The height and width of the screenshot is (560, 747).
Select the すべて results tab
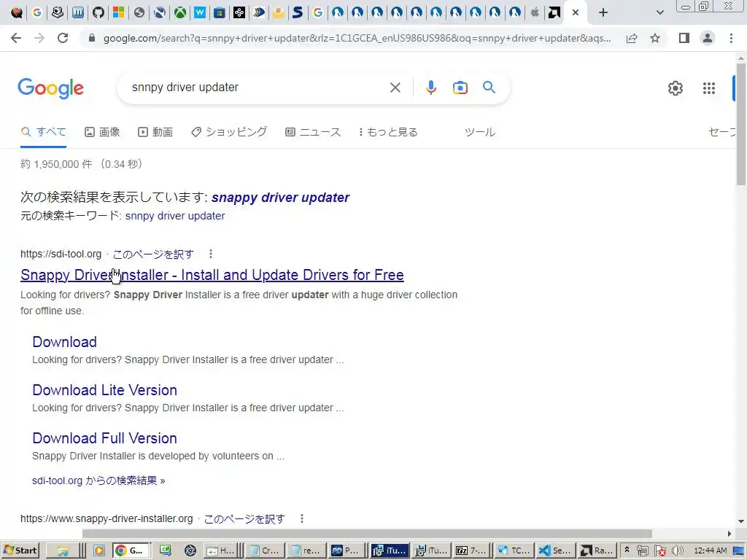point(44,132)
